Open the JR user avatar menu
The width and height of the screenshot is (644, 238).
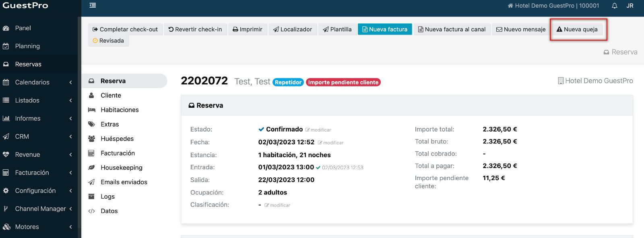pyautogui.click(x=630, y=6)
